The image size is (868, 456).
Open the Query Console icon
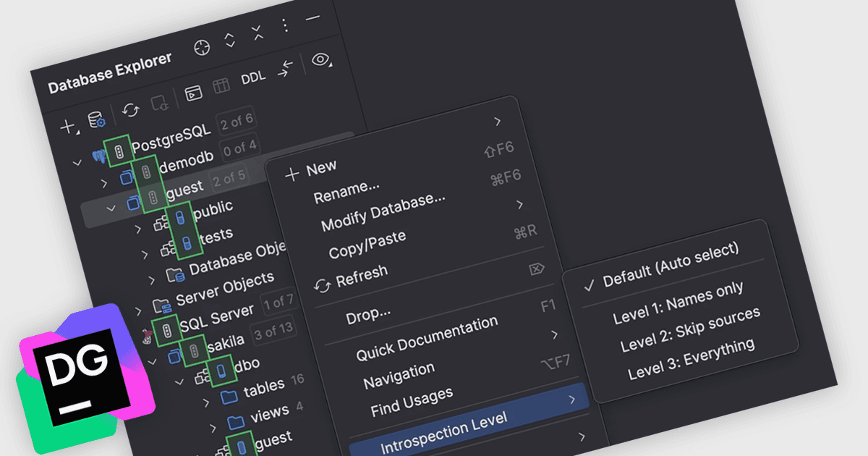tap(192, 93)
